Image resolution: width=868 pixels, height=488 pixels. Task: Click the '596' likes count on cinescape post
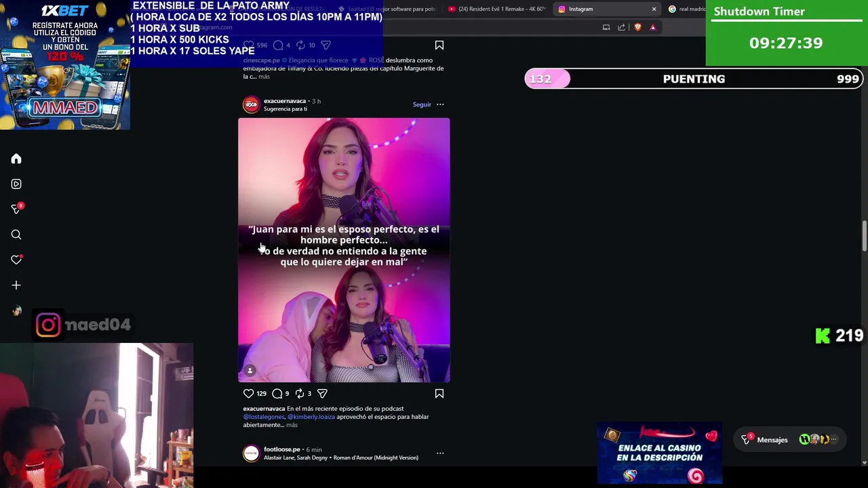coord(262,45)
